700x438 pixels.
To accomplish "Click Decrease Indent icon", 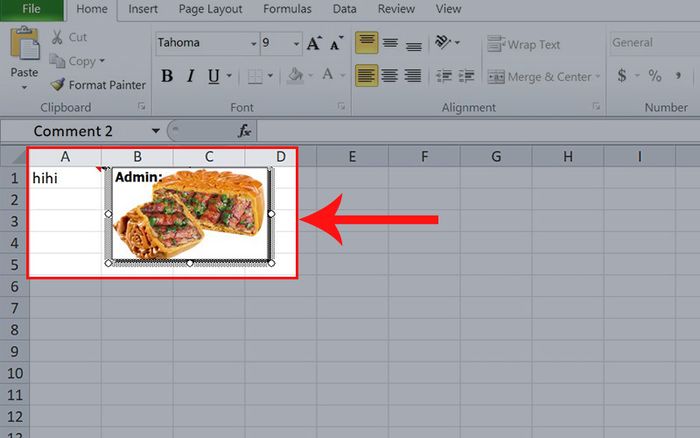I will click(444, 76).
